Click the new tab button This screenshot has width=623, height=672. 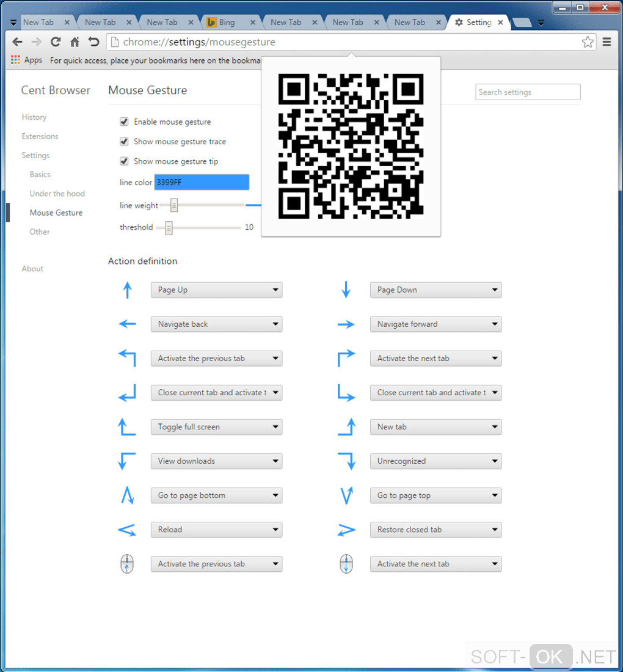tap(522, 22)
